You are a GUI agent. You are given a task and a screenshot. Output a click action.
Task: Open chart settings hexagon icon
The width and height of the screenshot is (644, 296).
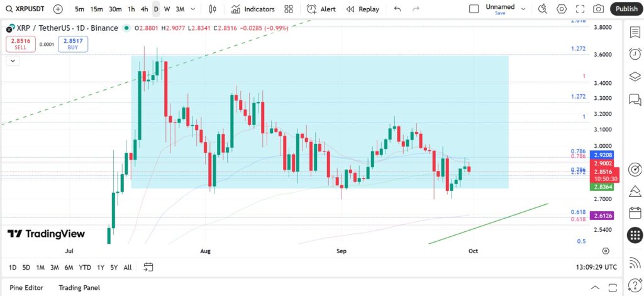pos(562,9)
